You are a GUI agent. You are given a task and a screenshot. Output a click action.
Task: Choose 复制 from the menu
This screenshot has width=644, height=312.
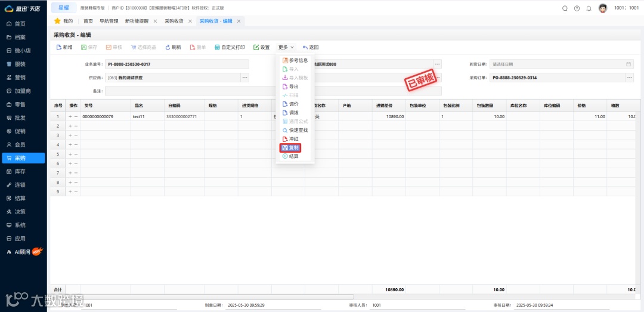click(x=290, y=147)
